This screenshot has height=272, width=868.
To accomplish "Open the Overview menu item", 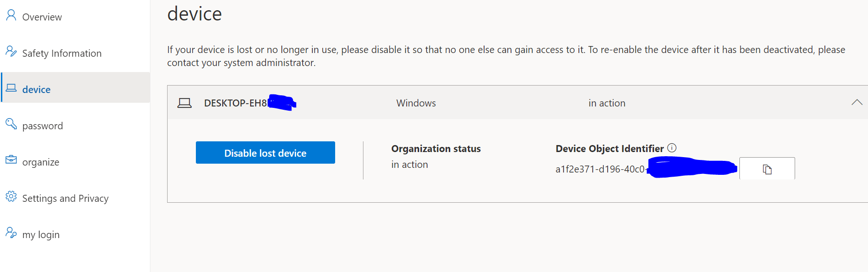I will click(x=42, y=17).
